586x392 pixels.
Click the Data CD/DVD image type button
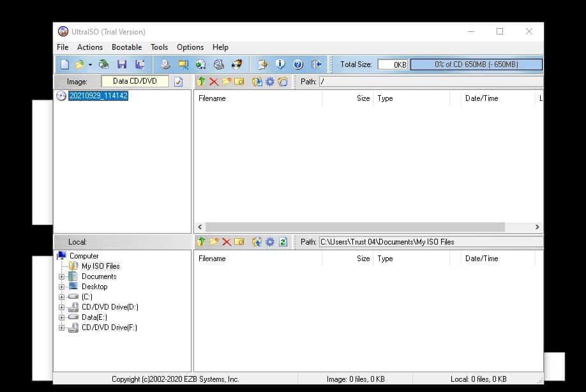click(x=135, y=81)
